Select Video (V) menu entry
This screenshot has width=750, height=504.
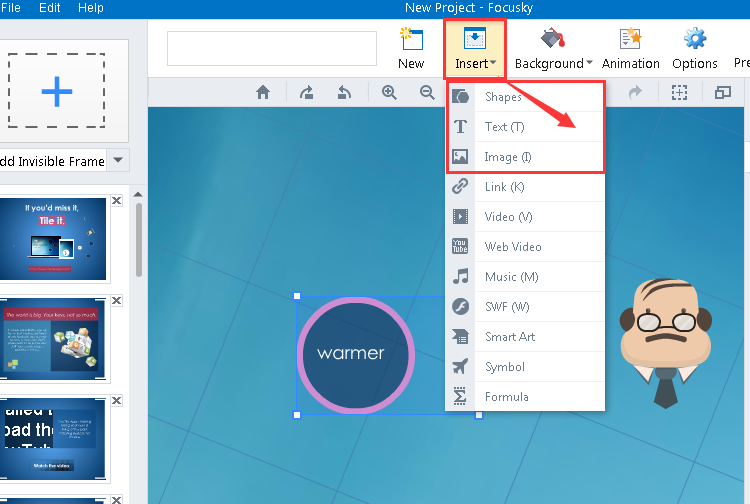525,217
